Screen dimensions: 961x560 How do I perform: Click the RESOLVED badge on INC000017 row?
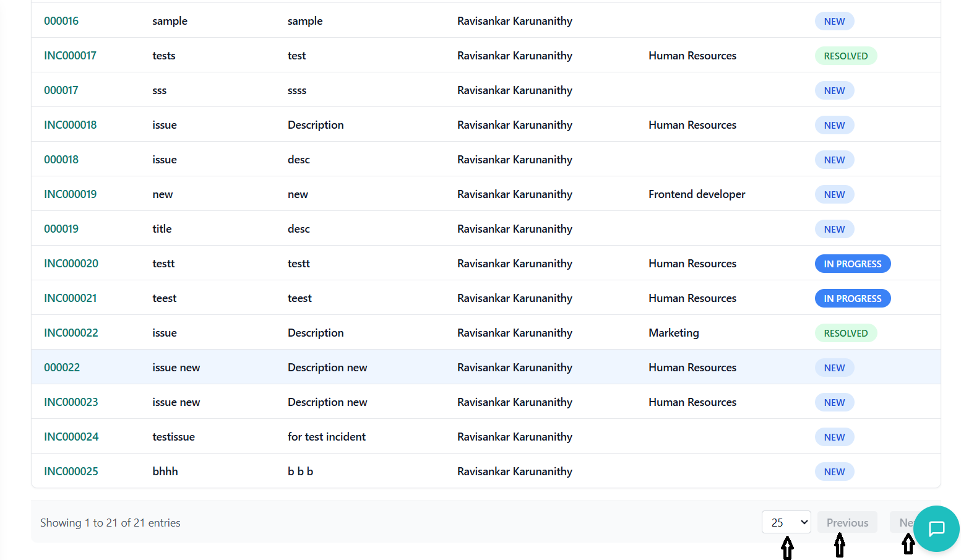click(845, 56)
